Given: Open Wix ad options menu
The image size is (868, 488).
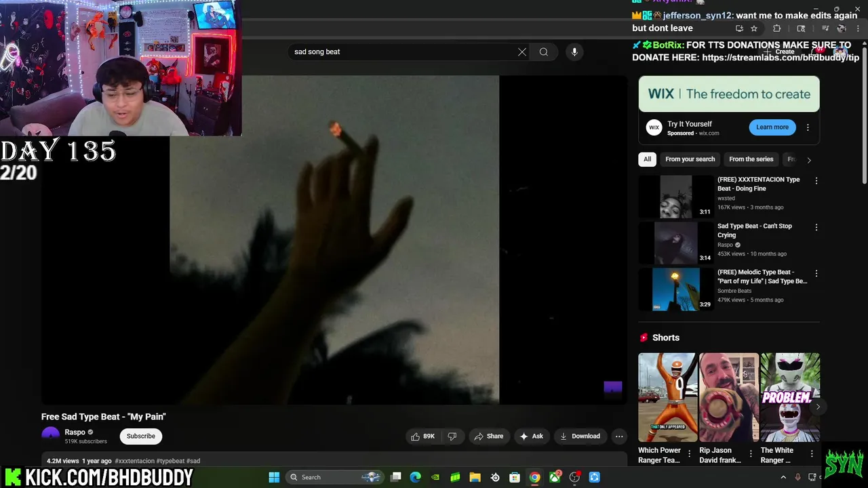Looking at the screenshot, I should pos(808,127).
